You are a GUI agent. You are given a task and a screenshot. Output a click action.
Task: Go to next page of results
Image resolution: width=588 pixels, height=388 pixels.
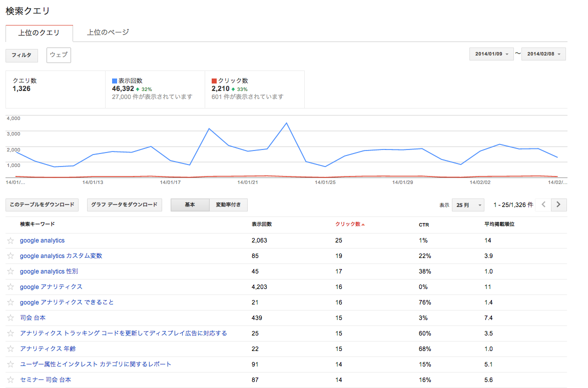pos(558,204)
